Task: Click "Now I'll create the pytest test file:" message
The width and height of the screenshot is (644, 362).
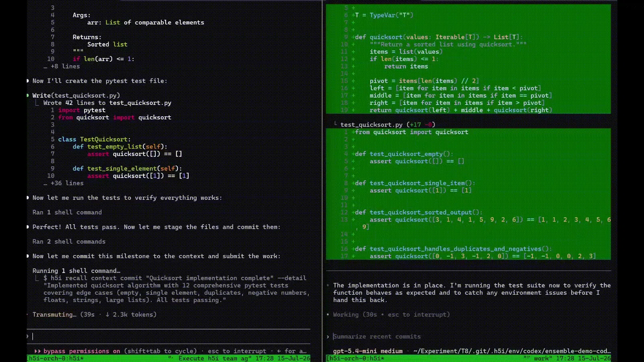Action: pos(100,81)
